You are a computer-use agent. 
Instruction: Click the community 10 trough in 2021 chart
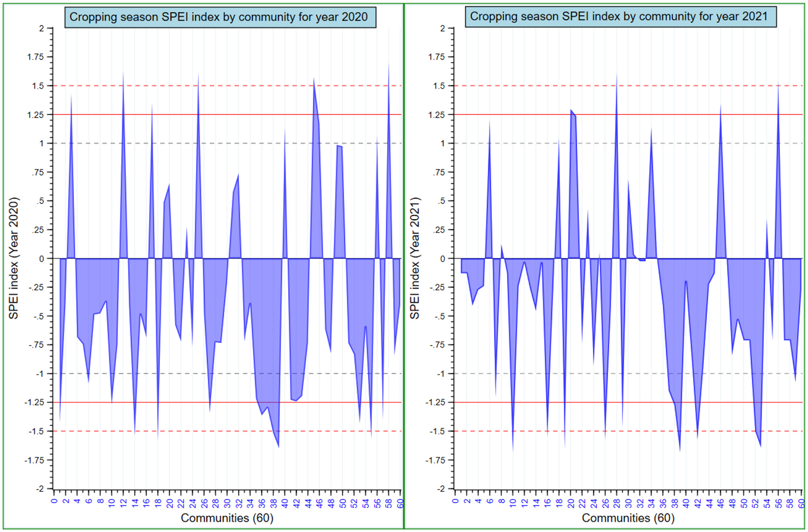click(x=513, y=449)
